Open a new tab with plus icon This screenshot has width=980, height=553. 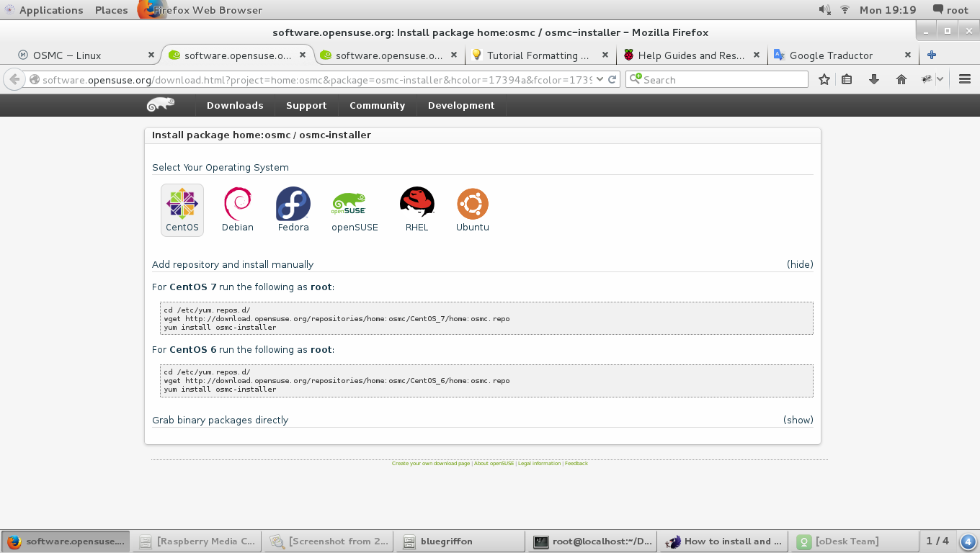click(932, 55)
